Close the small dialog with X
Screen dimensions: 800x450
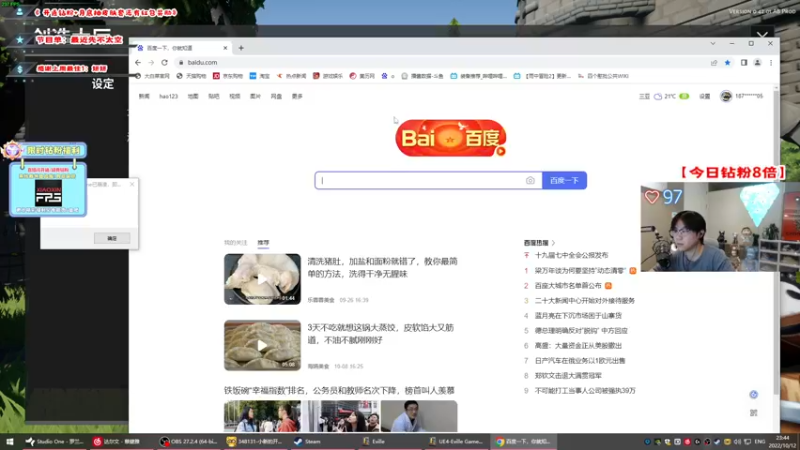132,184
